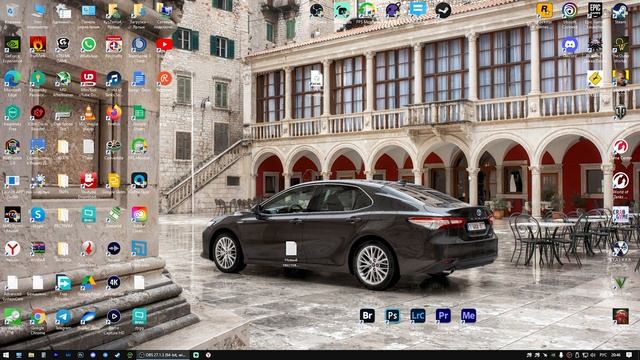Image resolution: width=640 pixels, height=360 pixels.
Task: Launch VLC media player shortcut
Action: (89, 113)
